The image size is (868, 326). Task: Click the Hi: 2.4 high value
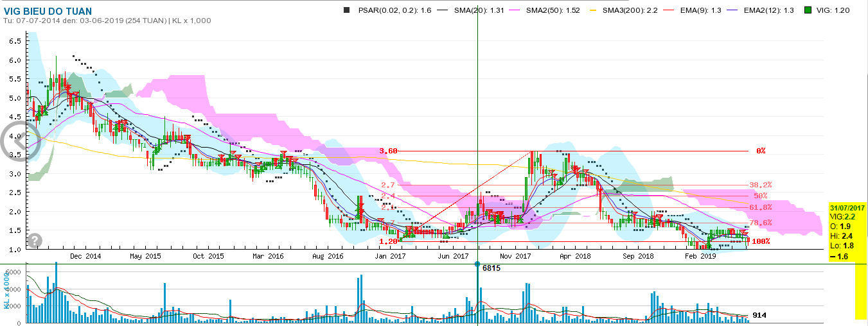840,236
